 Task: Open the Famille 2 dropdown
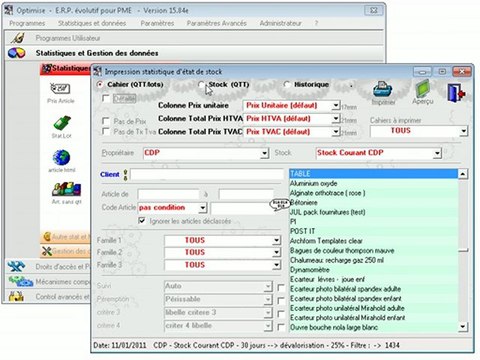pyautogui.click(x=276, y=252)
